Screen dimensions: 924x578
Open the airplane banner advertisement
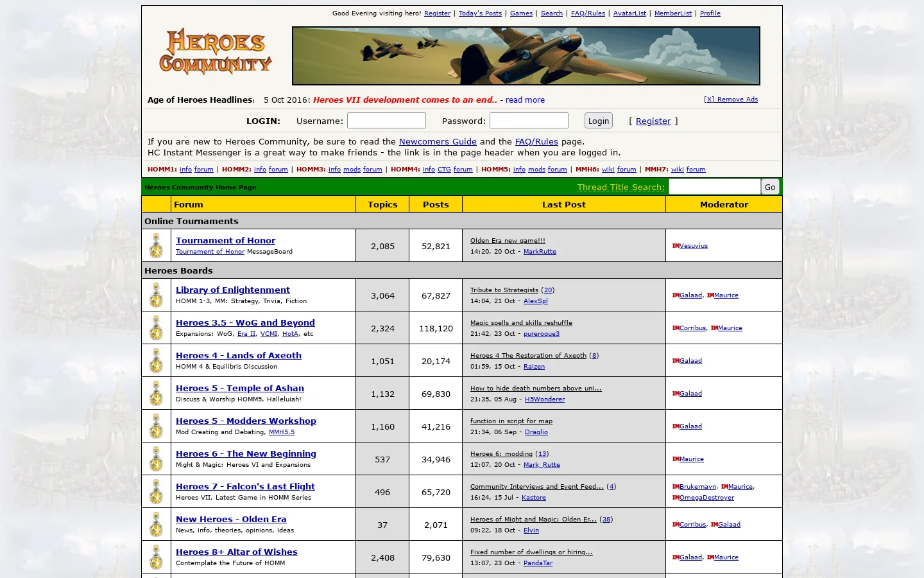pyautogui.click(x=526, y=56)
